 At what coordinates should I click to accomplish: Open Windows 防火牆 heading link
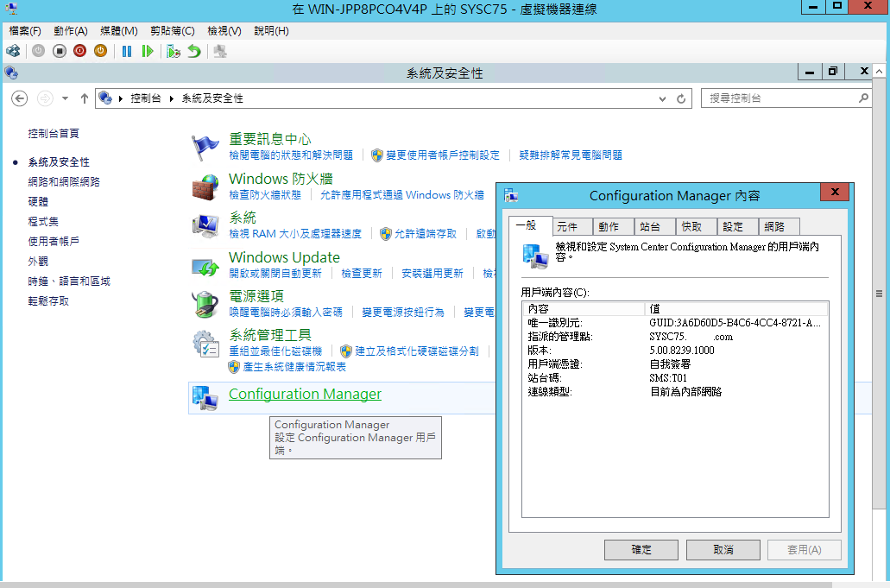(281, 179)
